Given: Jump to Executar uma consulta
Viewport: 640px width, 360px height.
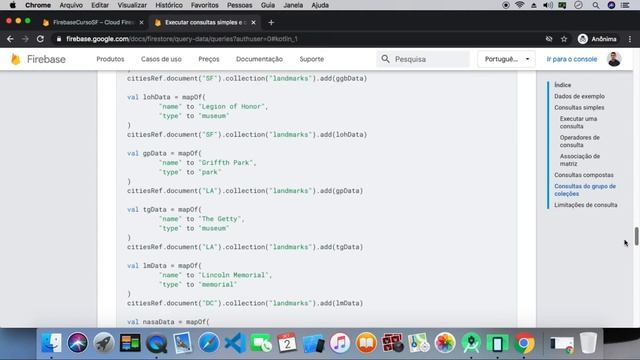Looking at the screenshot, I should [578, 122].
